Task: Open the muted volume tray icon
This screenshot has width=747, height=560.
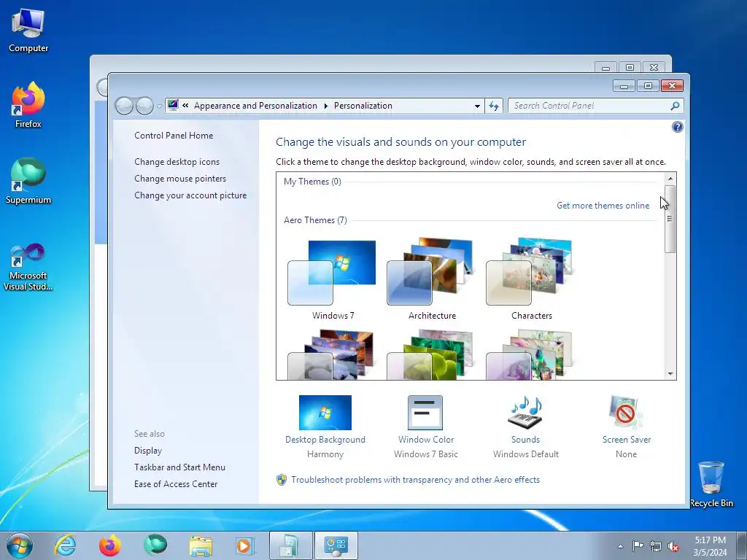Action: click(673, 546)
